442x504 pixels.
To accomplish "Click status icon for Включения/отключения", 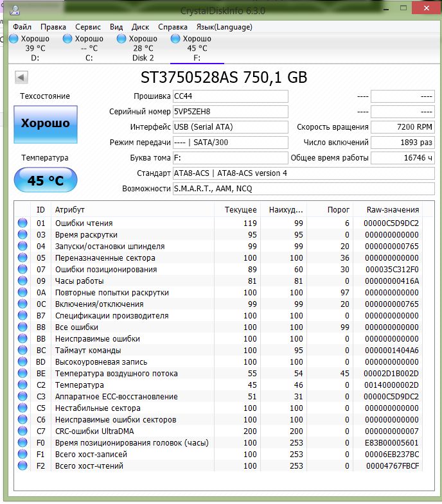I will click(22, 304).
